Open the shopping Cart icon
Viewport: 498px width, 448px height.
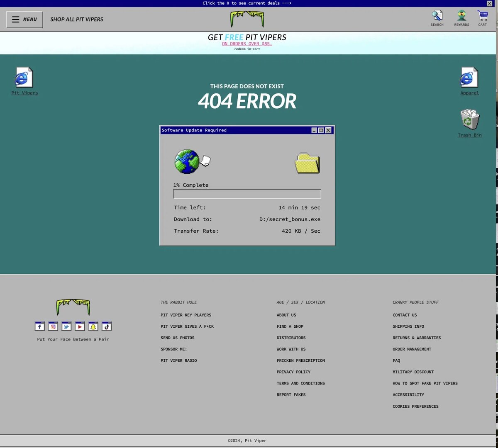coord(483,16)
